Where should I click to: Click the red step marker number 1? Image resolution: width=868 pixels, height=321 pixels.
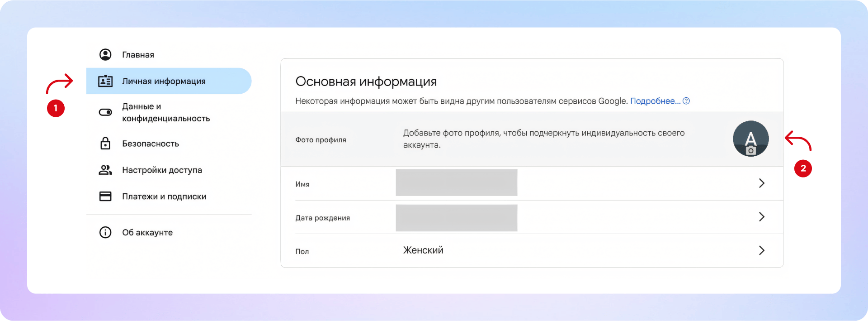click(x=56, y=108)
